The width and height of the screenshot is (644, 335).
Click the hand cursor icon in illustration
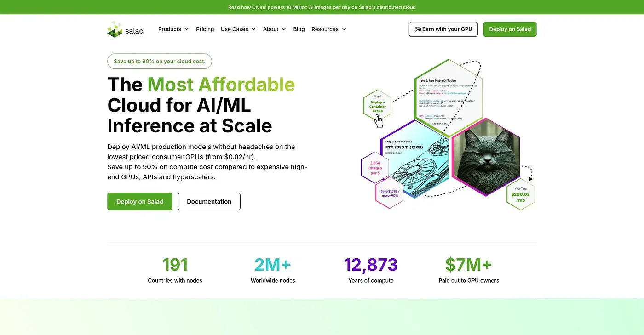(x=379, y=121)
